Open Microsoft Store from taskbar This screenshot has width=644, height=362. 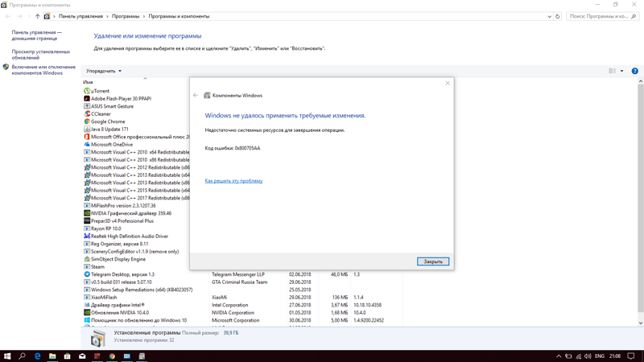(x=68, y=356)
